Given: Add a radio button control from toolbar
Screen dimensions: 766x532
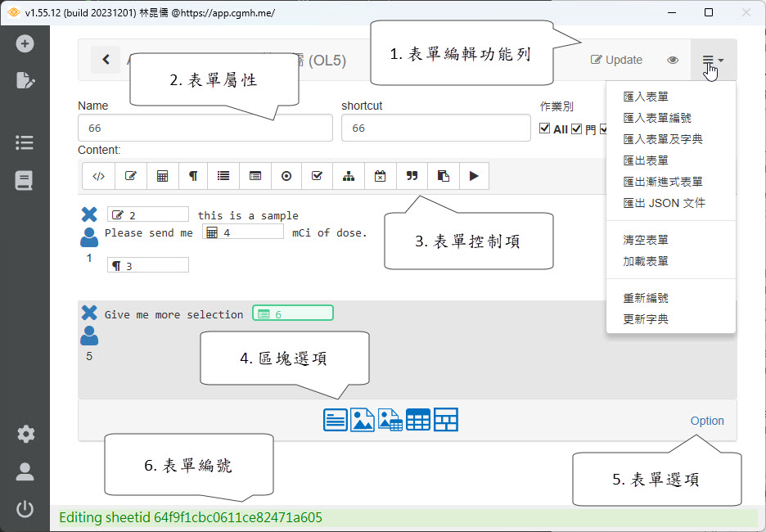Looking at the screenshot, I should tap(286, 176).
